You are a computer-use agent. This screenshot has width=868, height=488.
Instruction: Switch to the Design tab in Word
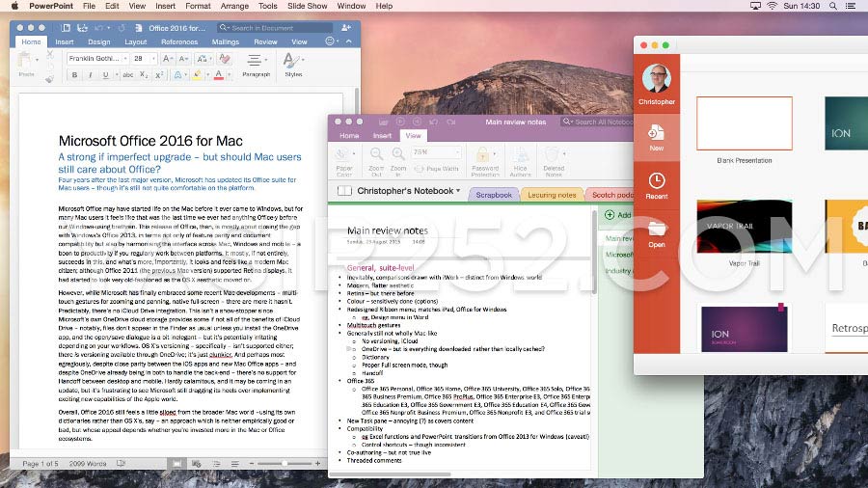click(99, 42)
